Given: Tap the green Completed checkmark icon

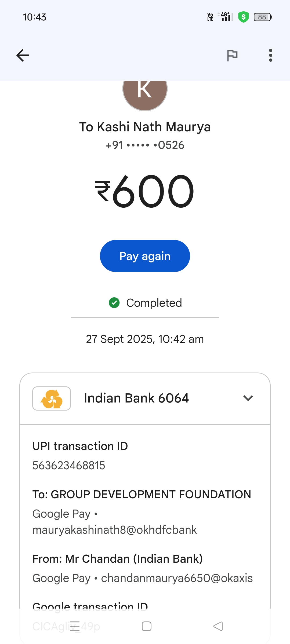Looking at the screenshot, I should click(x=114, y=303).
